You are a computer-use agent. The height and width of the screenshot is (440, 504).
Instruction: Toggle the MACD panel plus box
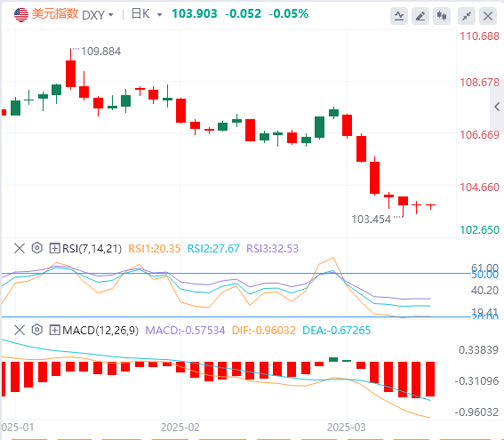(54, 330)
